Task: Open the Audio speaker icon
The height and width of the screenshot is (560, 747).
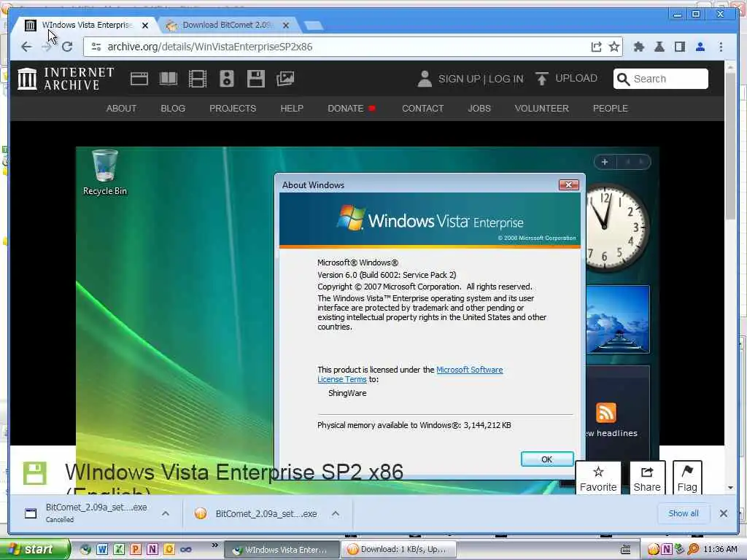Action: point(227,79)
